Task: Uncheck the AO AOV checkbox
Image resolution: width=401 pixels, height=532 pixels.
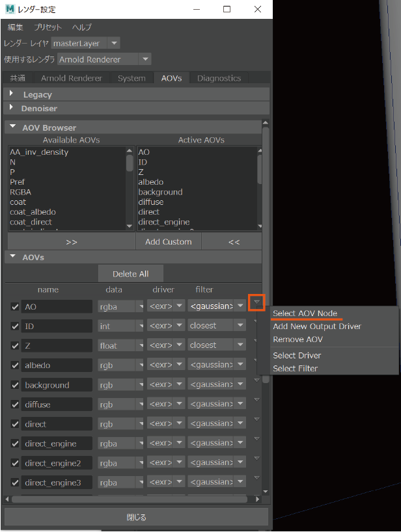Action: coord(15,307)
